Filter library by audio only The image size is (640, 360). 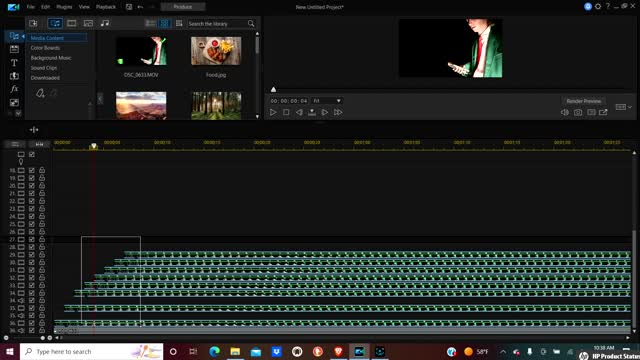pos(105,23)
